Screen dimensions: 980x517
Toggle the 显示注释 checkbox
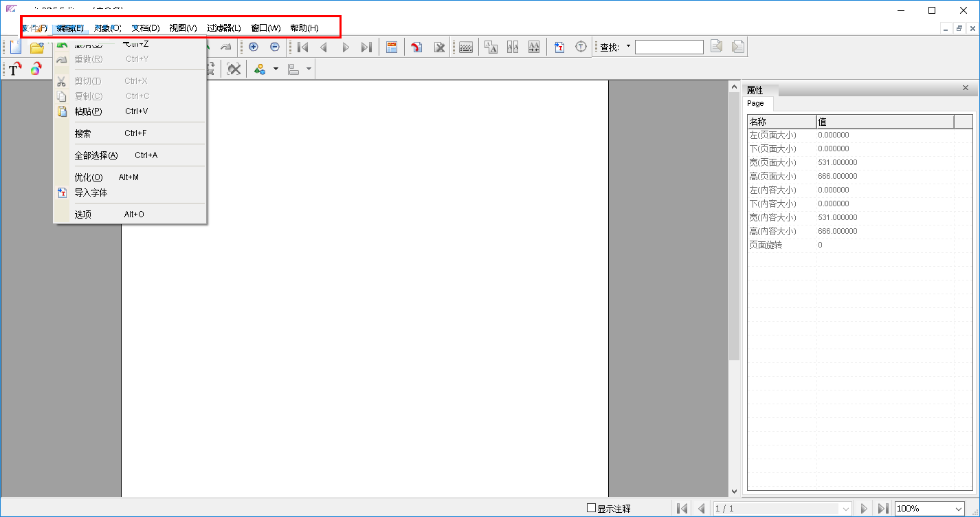tap(592, 508)
